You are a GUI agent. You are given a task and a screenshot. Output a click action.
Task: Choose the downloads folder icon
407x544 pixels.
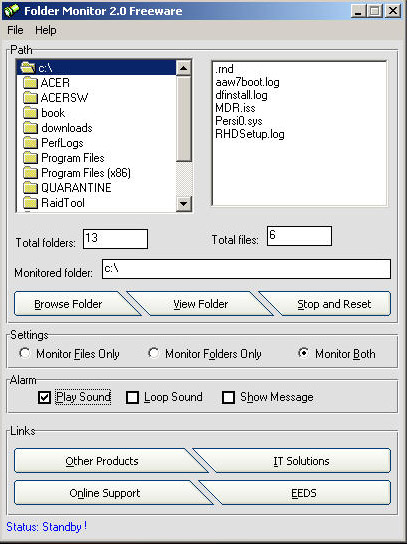(30, 128)
